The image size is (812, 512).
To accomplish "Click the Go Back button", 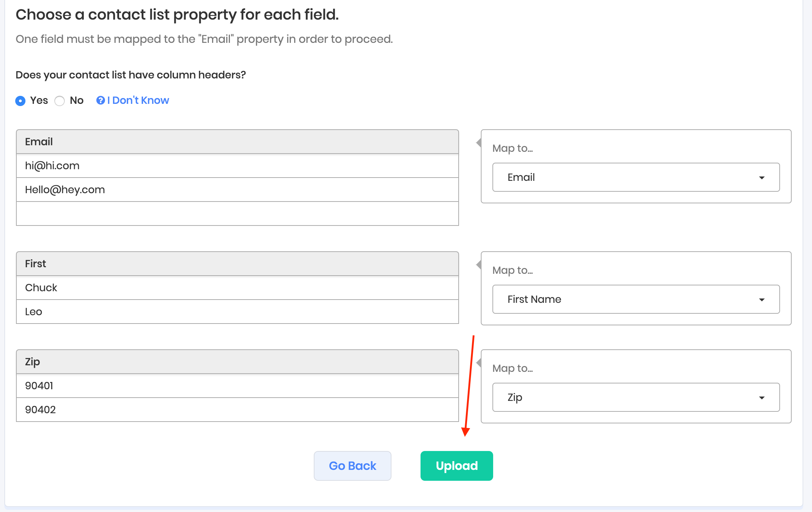I will [x=352, y=466].
